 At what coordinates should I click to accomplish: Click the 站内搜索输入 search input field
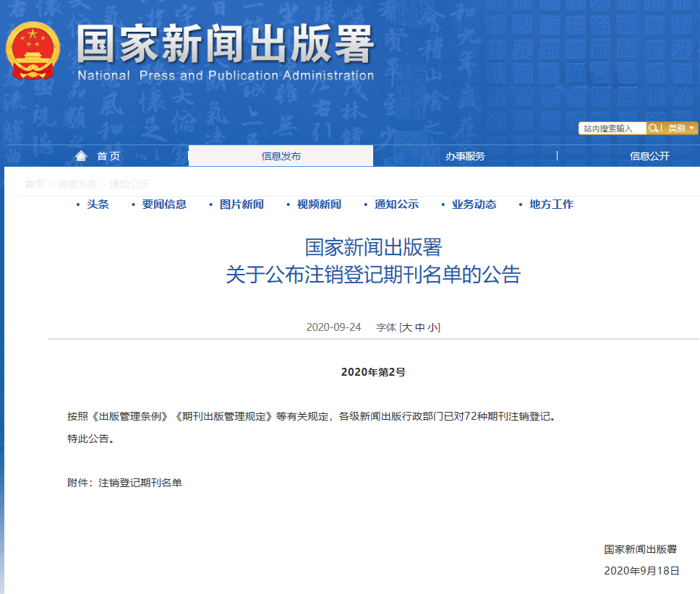(x=612, y=128)
